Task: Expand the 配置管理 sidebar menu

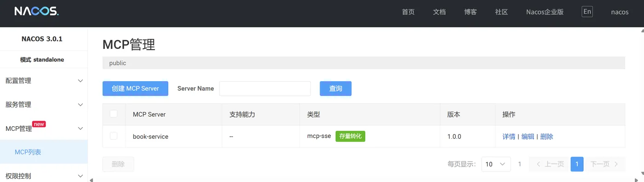Action: click(44, 81)
